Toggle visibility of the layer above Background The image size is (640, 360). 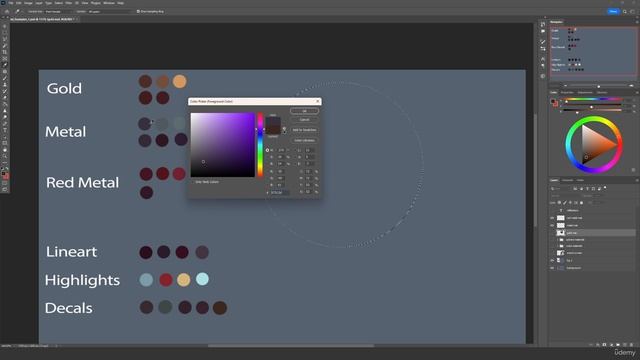(x=552, y=260)
